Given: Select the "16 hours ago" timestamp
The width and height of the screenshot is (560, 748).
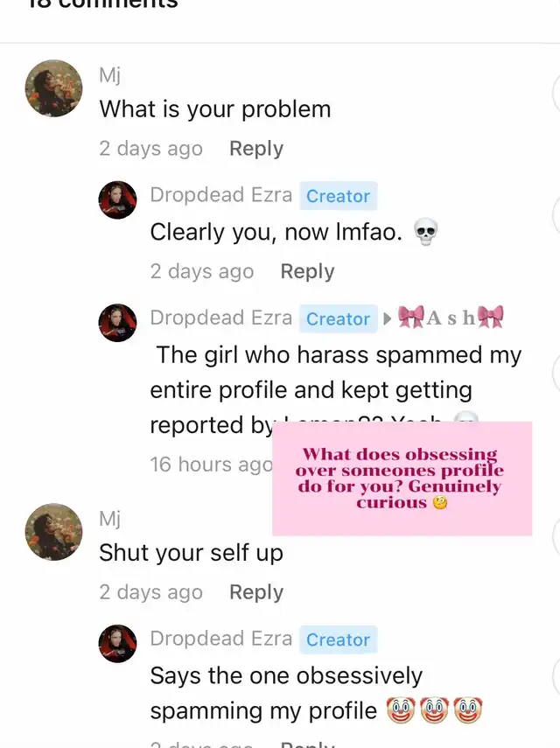Looking at the screenshot, I should [211, 465].
